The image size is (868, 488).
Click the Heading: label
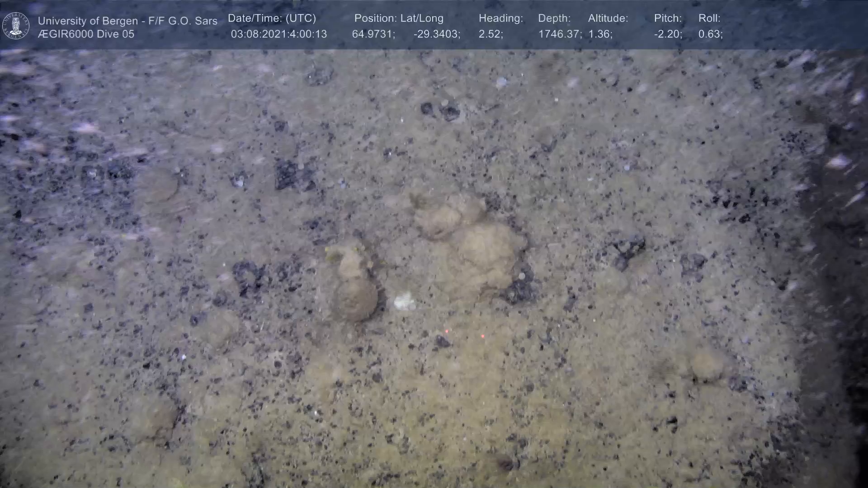(500, 19)
